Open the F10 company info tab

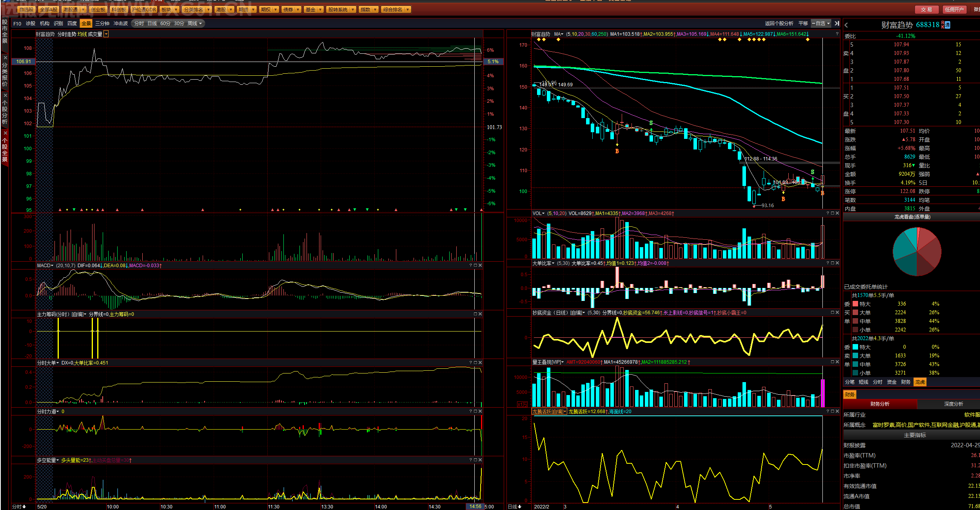pos(17,24)
